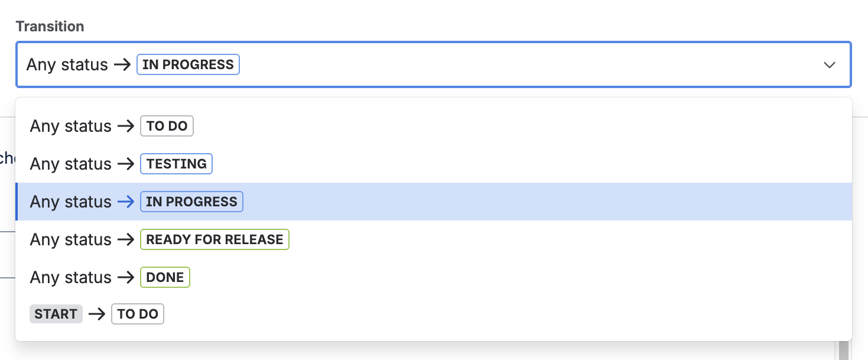Click the Transition combo box field
This screenshot has width=868, height=360.
tap(414, 64)
